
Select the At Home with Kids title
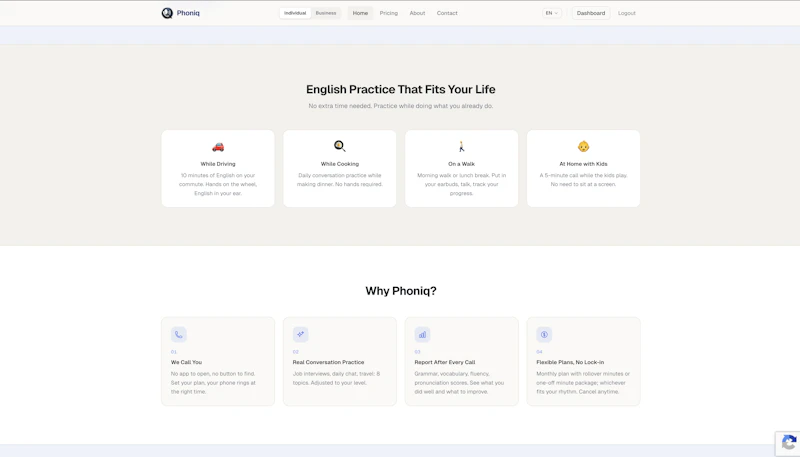pos(583,164)
